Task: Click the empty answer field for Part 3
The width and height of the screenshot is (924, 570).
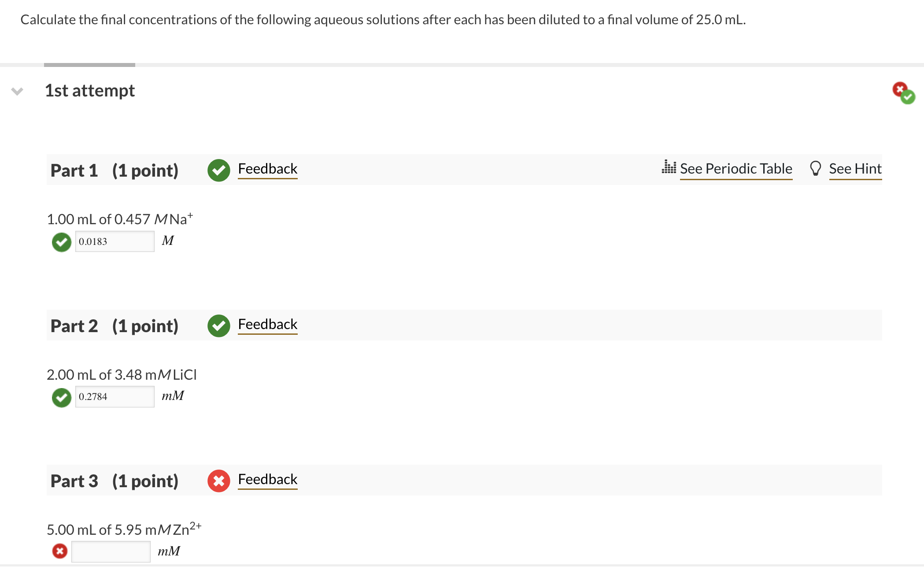Action: (x=111, y=550)
